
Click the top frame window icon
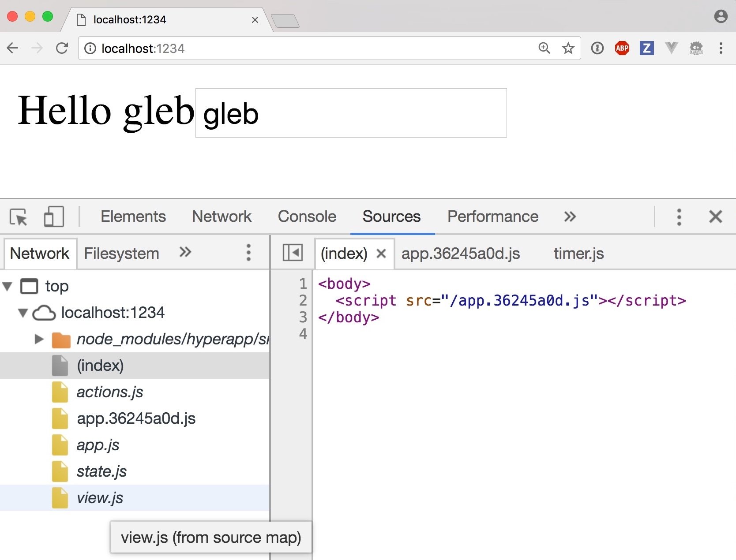coord(30,287)
